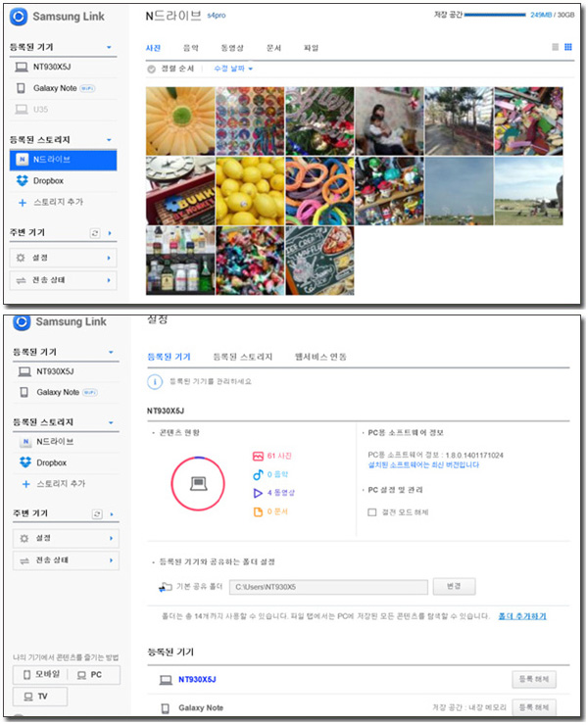Click 등록 해제 button for Galaxy Note
This screenshot has height=725, width=588.
(x=534, y=706)
